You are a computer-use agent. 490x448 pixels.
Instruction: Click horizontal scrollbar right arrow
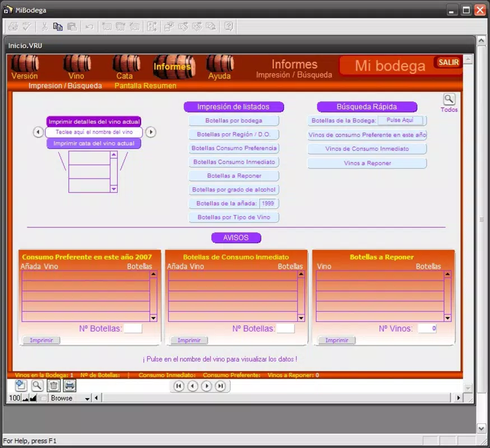(x=459, y=398)
